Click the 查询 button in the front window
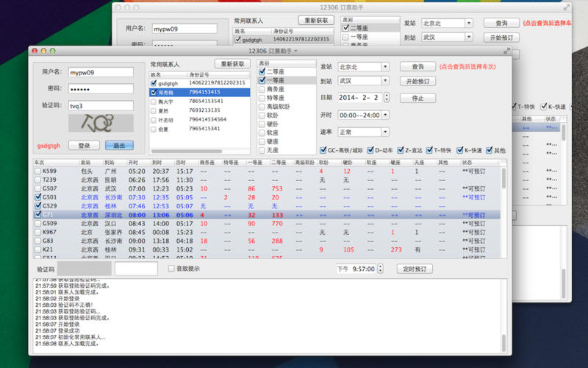This screenshot has width=588, height=368. pos(417,67)
